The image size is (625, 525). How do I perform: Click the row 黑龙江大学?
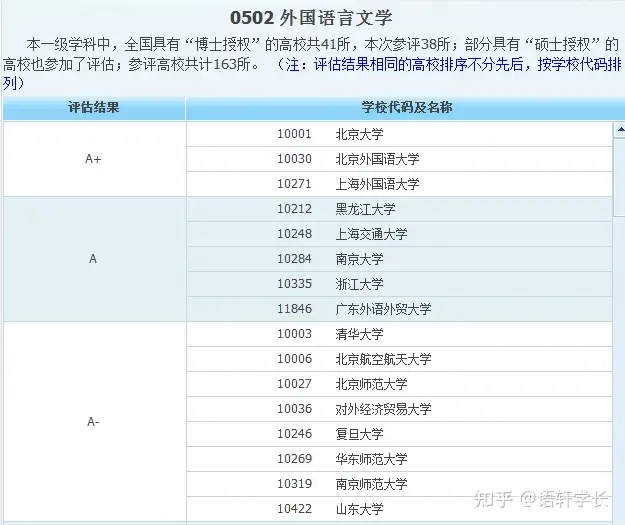coord(399,209)
